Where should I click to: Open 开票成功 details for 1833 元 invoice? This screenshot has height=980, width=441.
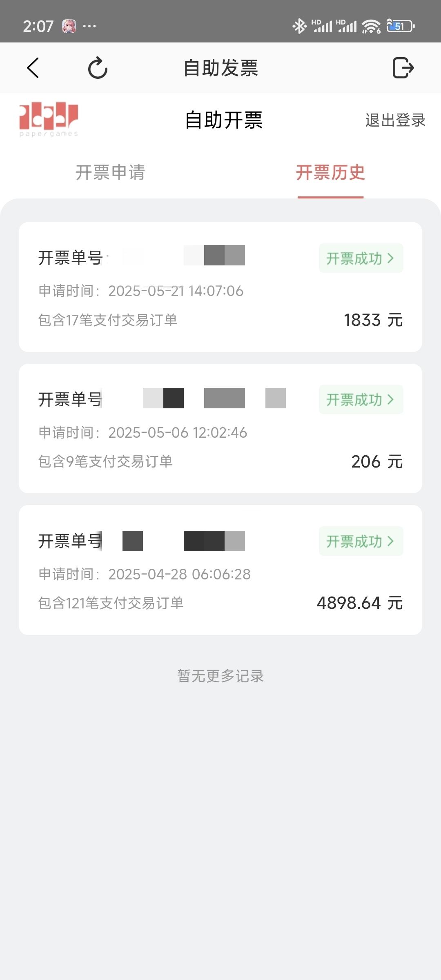pyautogui.click(x=361, y=258)
